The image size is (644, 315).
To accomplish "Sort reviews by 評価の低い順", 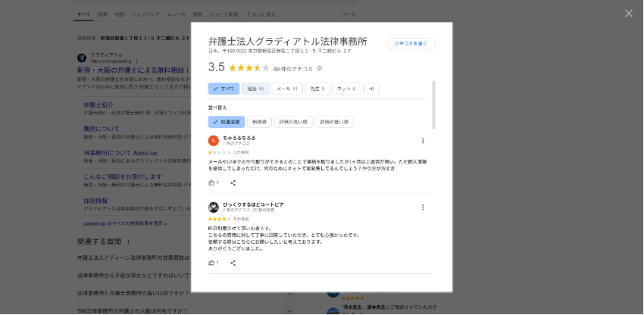I will click(x=334, y=122).
